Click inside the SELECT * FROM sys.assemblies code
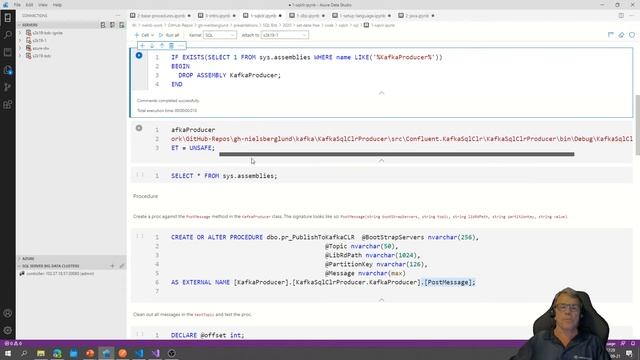 [224, 176]
